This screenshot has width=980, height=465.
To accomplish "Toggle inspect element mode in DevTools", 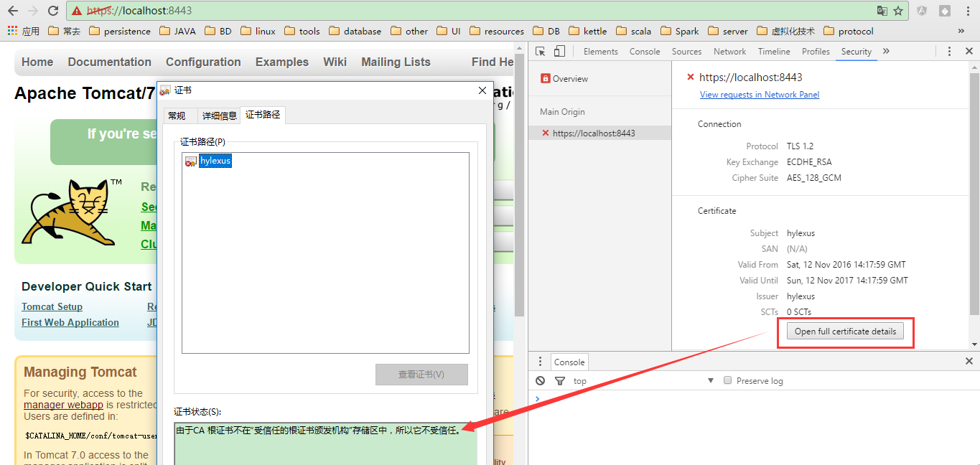I will [540, 51].
